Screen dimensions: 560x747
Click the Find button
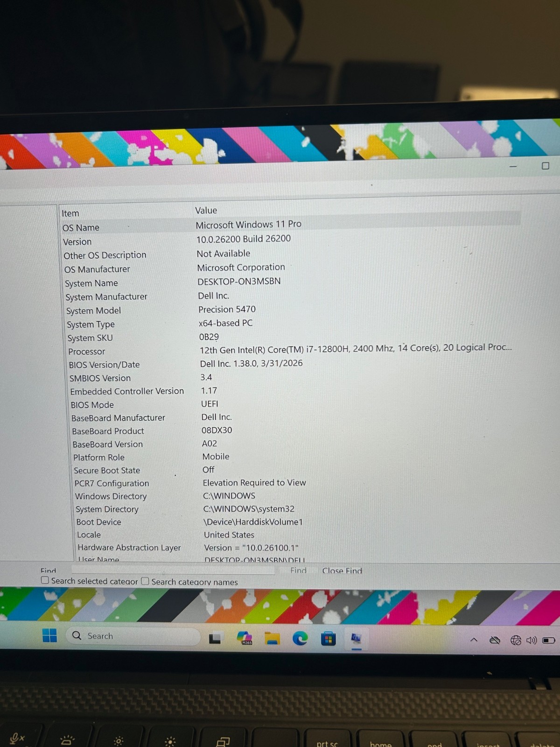(x=298, y=570)
